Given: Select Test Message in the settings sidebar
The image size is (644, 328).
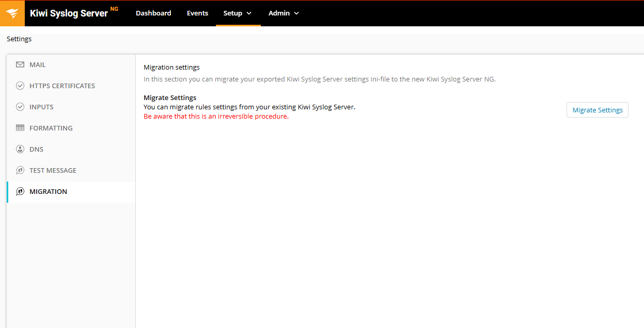Looking at the screenshot, I should [54, 170].
